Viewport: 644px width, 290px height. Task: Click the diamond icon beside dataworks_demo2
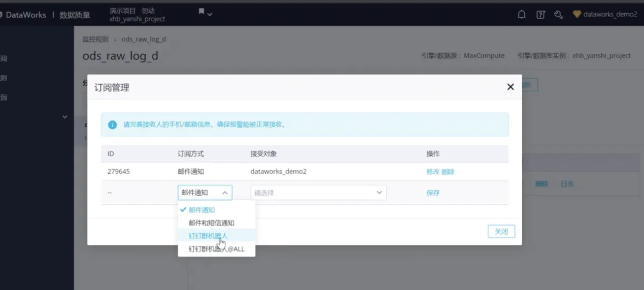pos(577,14)
